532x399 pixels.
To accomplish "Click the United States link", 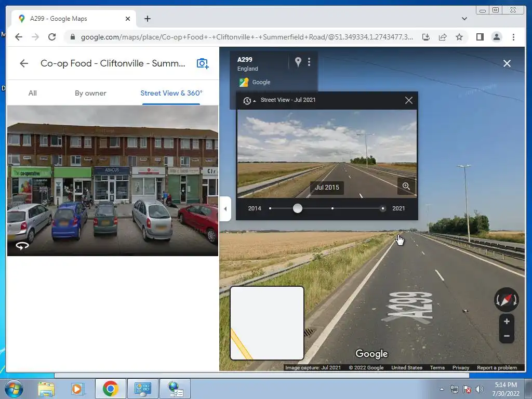I will pos(407,367).
